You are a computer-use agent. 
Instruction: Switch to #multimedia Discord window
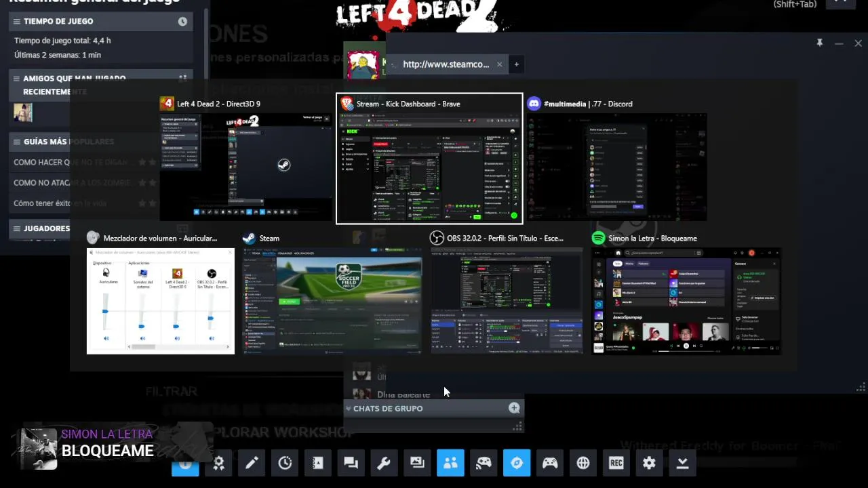(x=617, y=159)
